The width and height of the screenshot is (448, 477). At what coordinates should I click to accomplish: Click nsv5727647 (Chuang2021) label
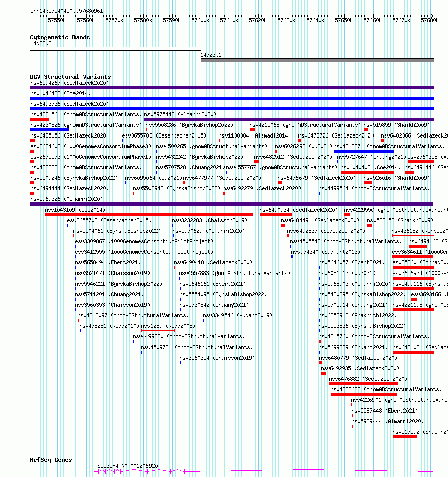[x=371, y=157]
